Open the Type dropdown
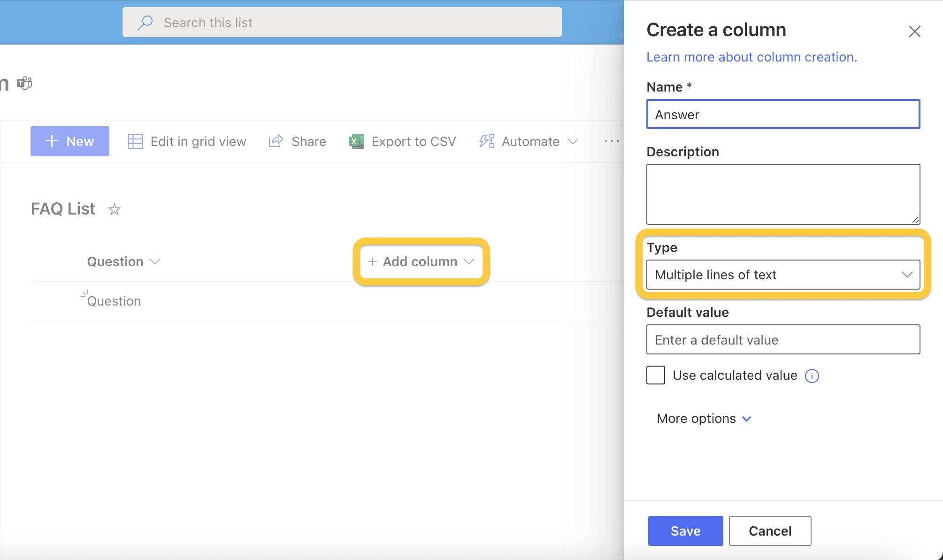The image size is (943, 560). click(x=782, y=275)
